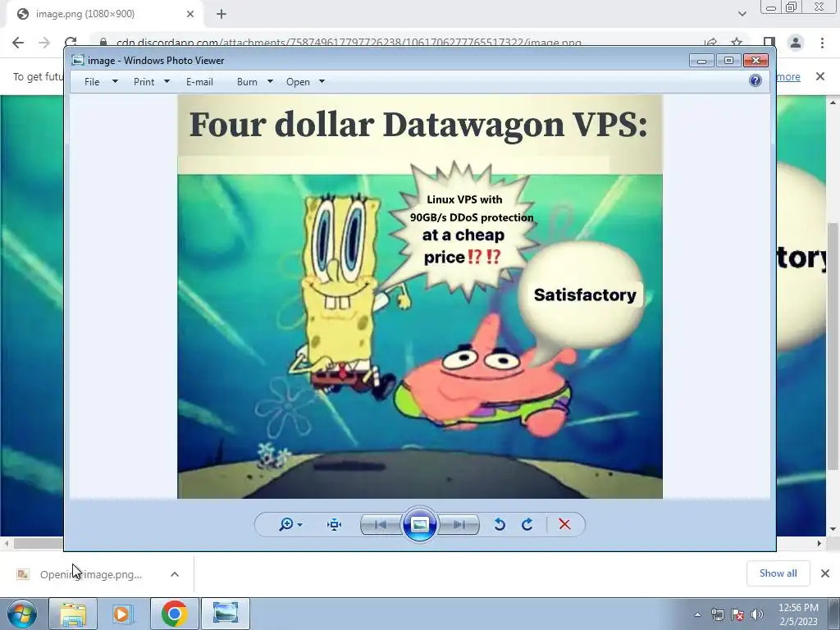
Task: Expand the Print dropdown arrow
Action: [x=167, y=81]
